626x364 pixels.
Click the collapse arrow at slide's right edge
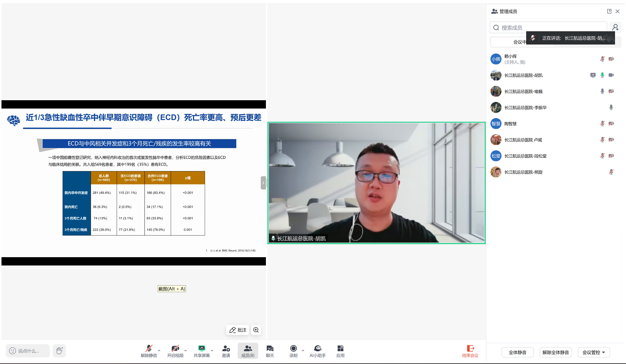(x=263, y=183)
